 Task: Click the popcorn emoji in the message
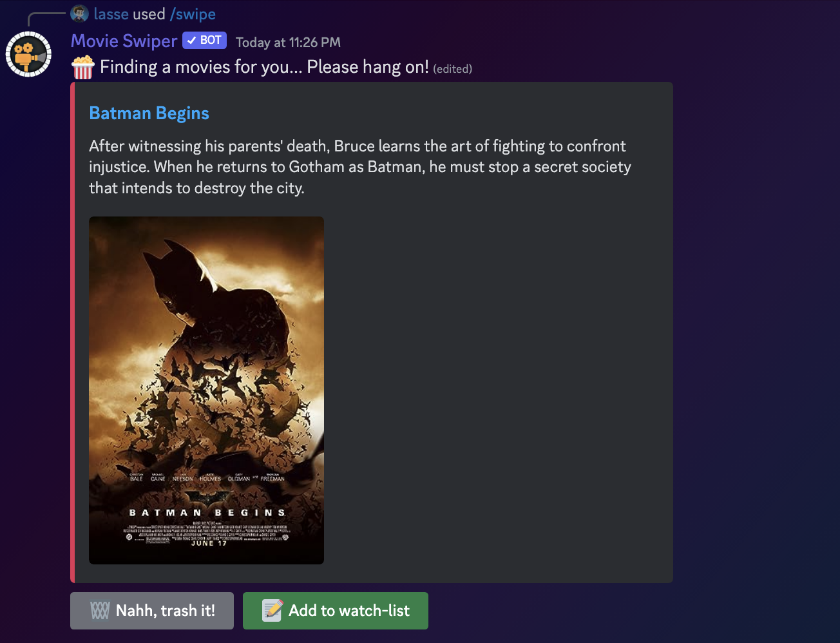(x=83, y=68)
